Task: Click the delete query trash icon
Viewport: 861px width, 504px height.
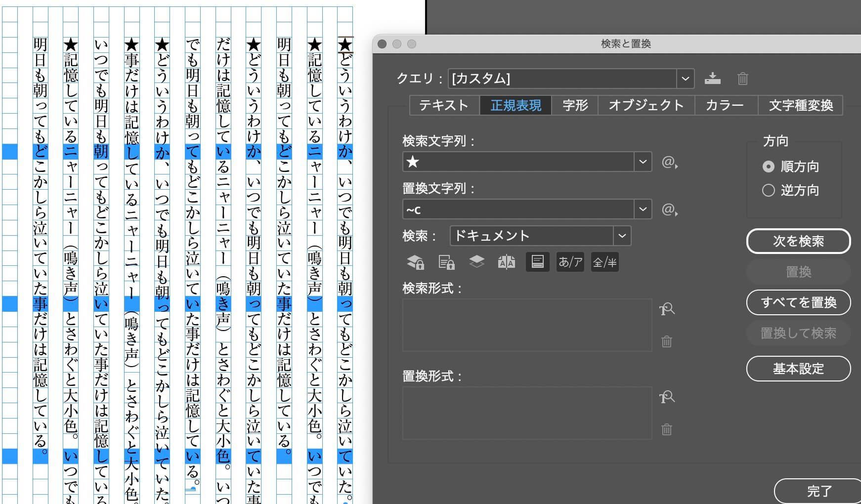Action: click(742, 79)
